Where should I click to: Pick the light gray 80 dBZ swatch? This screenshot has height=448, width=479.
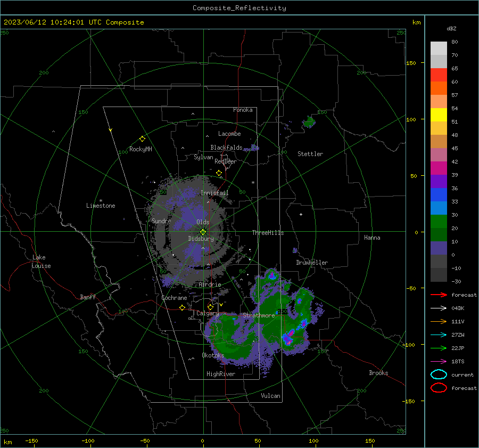coord(439,48)
